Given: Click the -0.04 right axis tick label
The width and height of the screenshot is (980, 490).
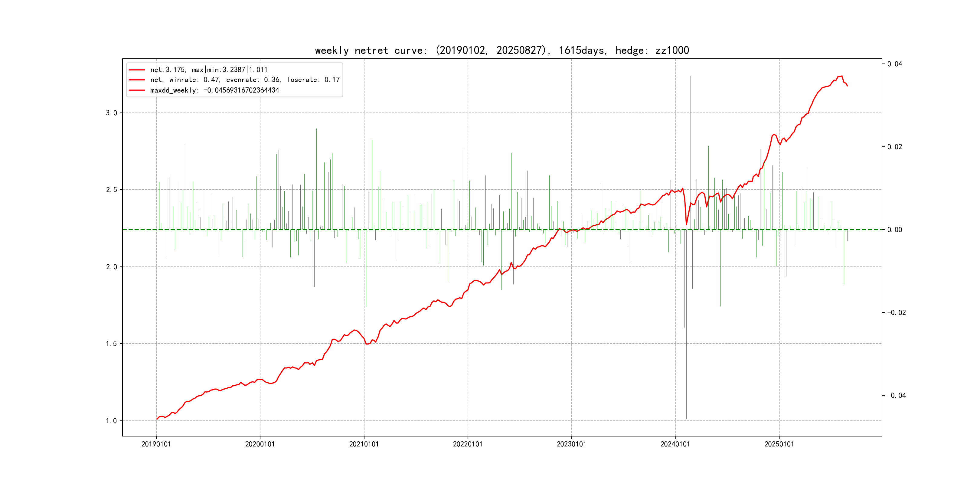Looking at the screenshot, I should point(896,396).
